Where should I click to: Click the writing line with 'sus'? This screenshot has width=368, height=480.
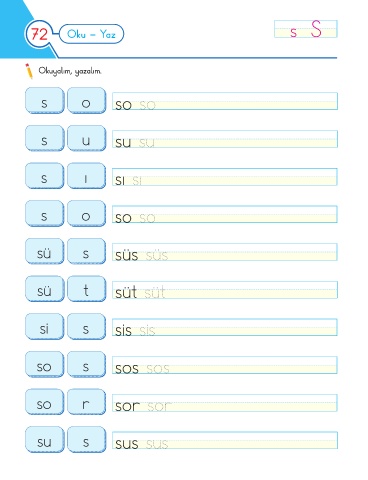[x=225, y=440]
